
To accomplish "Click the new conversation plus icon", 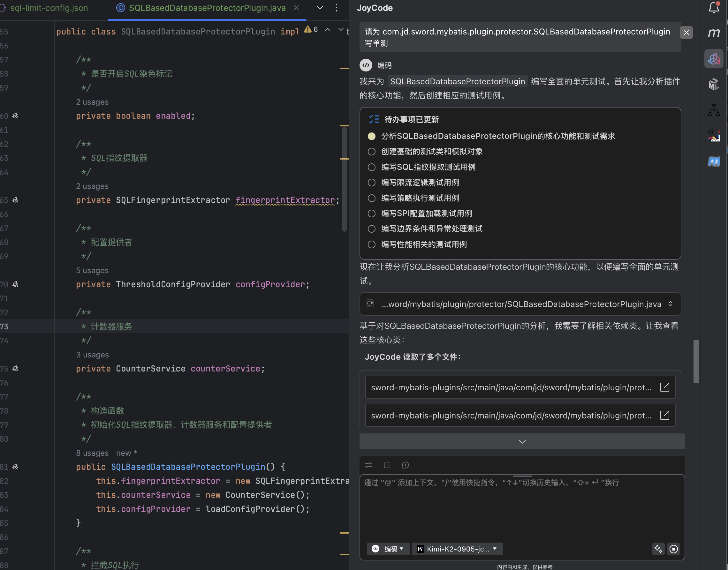I will pyautogui.click(x=405, y=465).
